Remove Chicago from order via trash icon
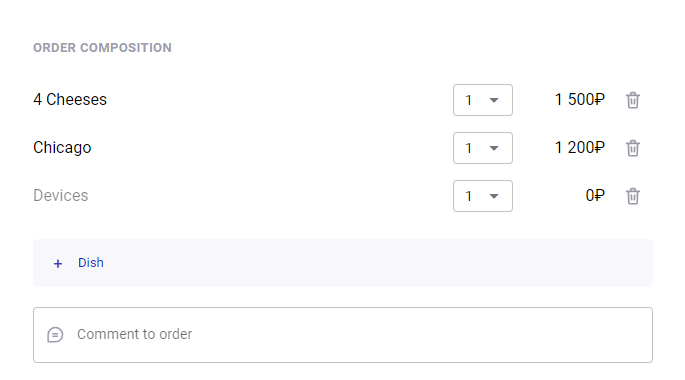The width and height of the screenshot is (685, 380). (x=633, y=148)
